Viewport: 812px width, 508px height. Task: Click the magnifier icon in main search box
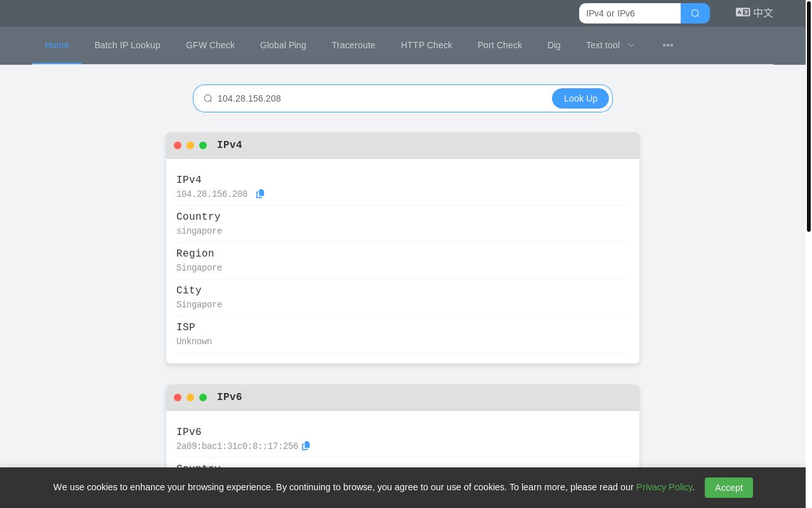(x=208, y=98)
